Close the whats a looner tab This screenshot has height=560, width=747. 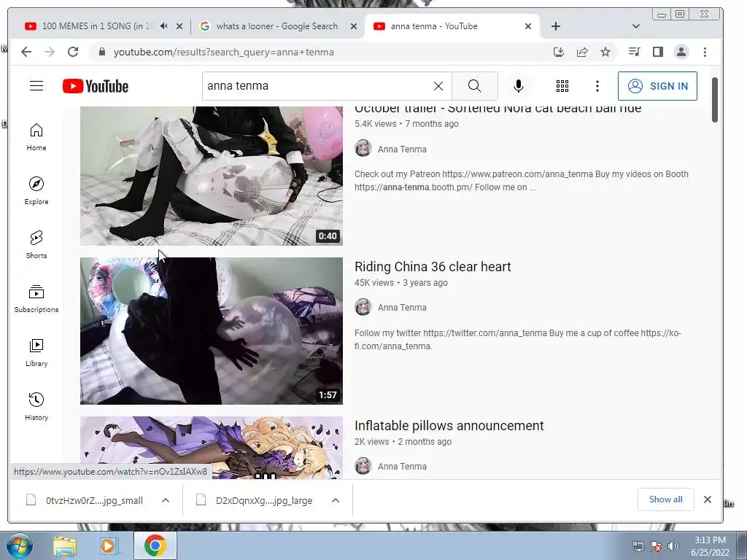click(354, 26)
